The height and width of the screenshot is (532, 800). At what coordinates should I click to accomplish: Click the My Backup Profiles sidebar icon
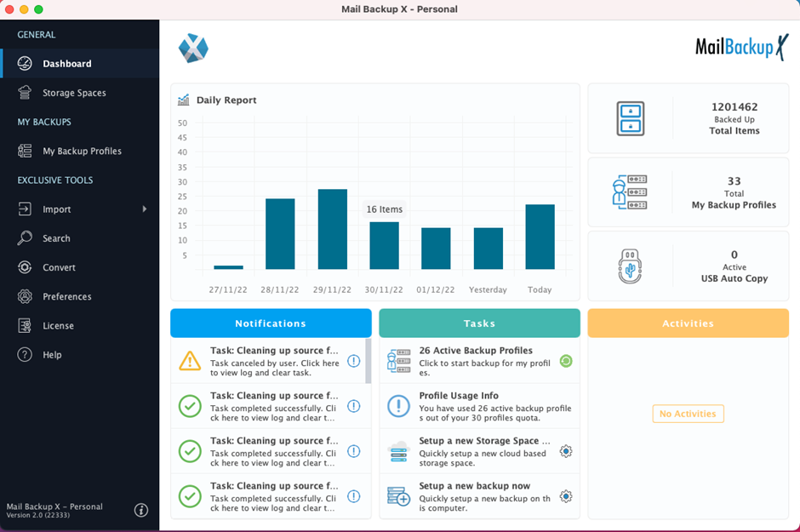[x=25, y=151]
